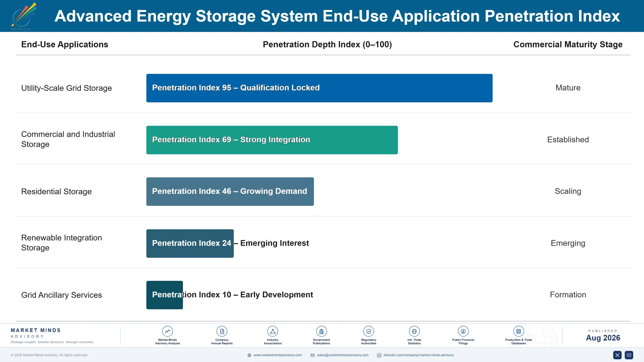Viewport: 644px width, 362px height.
Task: Click the Commercial Maturity Stage column header
Action: coord(568,44)
